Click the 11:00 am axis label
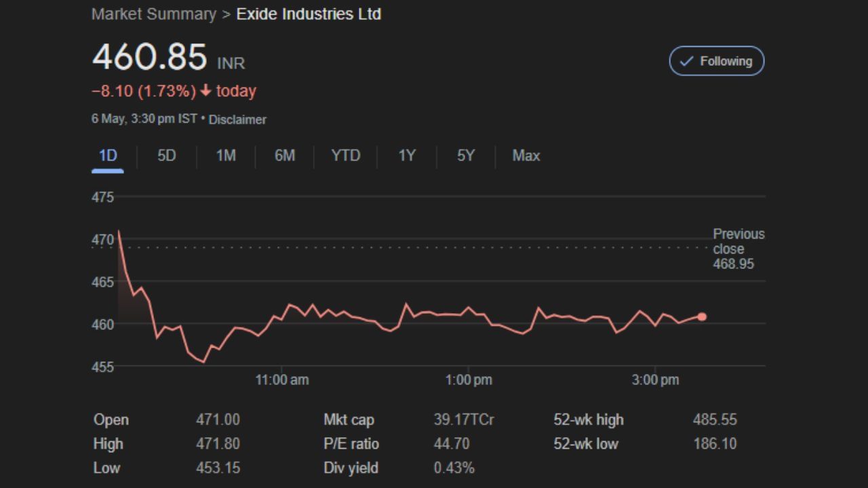The width and height of the screenshot is (868, 488). coord(282,380)
